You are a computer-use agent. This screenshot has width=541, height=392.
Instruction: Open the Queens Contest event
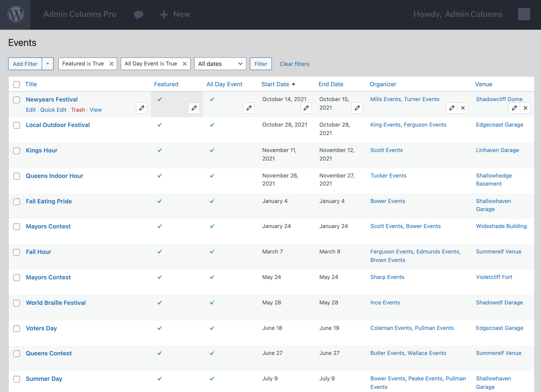tap(49, 353)
